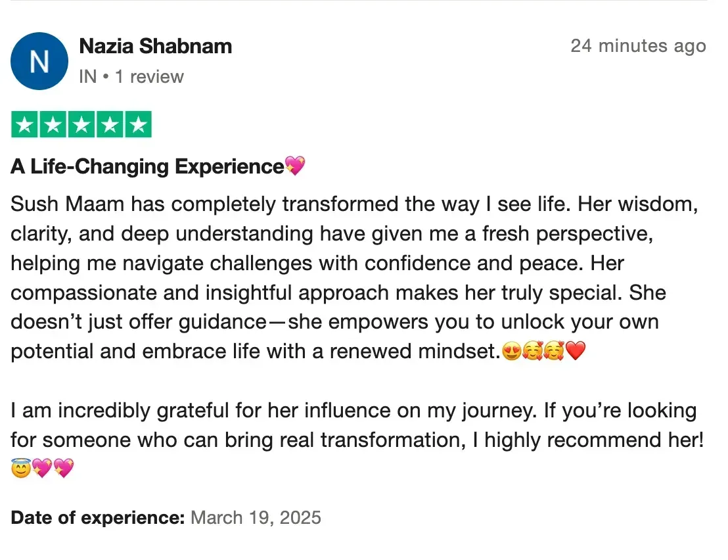Viewport: 728px width, 560px height.
Task: Click the sparkling heart emoji in the title
Action: [295, 166]
